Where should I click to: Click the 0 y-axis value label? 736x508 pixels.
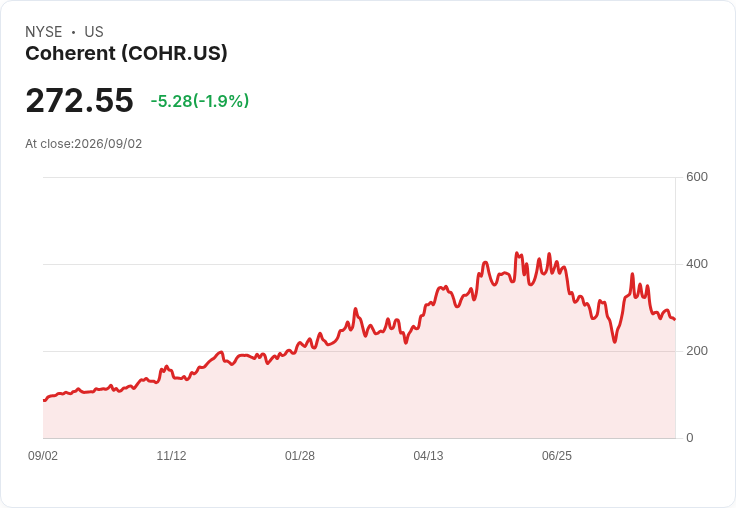[690, 438]
